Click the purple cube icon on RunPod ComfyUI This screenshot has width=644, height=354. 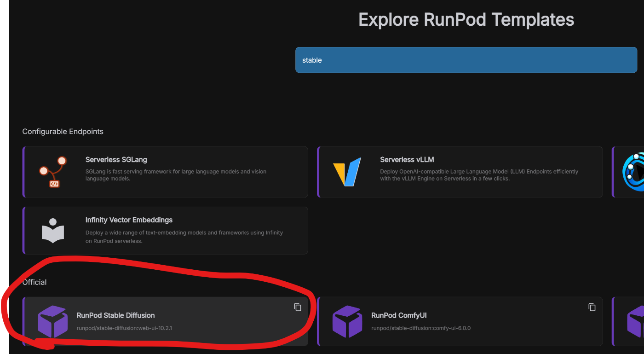[347, 321]
